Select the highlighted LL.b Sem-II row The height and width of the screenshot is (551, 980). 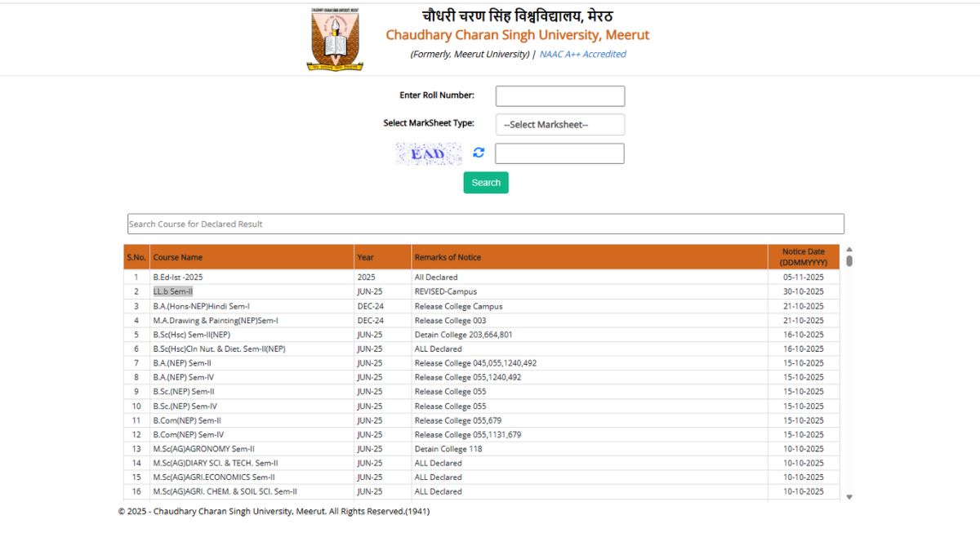tap(173, 291)
